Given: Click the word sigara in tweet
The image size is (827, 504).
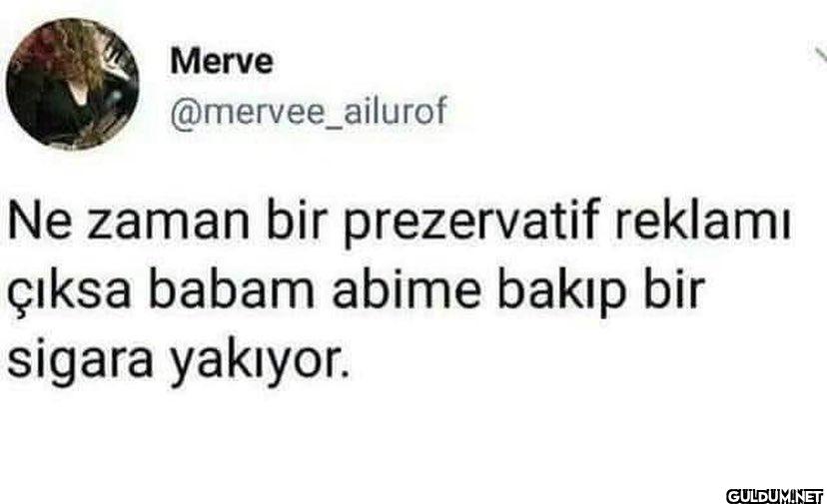Looking at the screenshot, I should point(80,363).
